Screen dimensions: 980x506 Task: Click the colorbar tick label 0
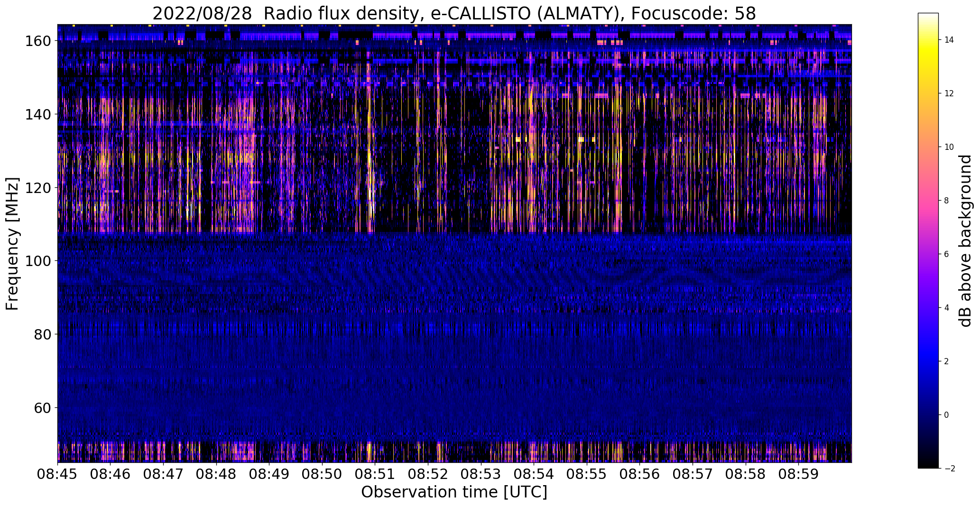click(947, 415)
